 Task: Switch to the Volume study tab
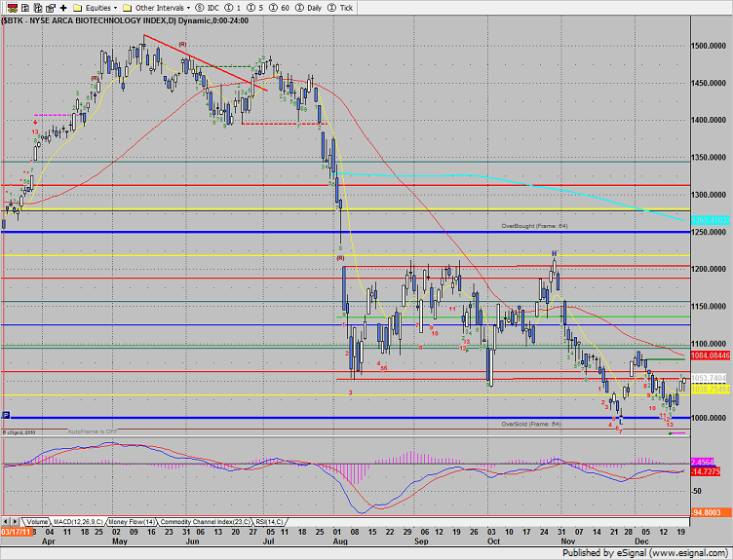36,522
